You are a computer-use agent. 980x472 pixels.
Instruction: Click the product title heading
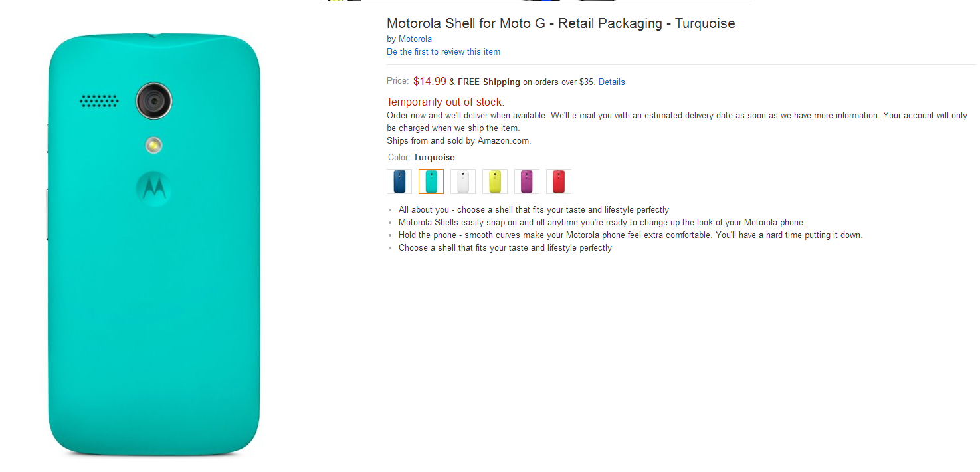(x=561, y=24)
